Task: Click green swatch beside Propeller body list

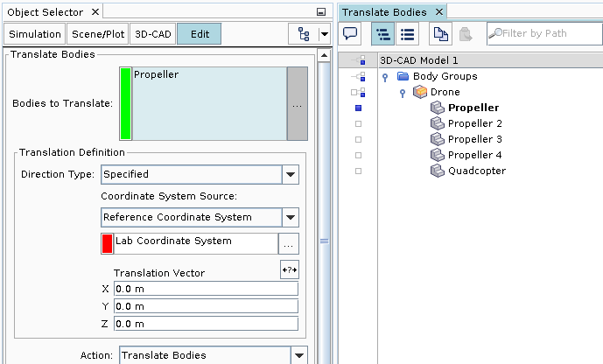Action: [125, 103]
